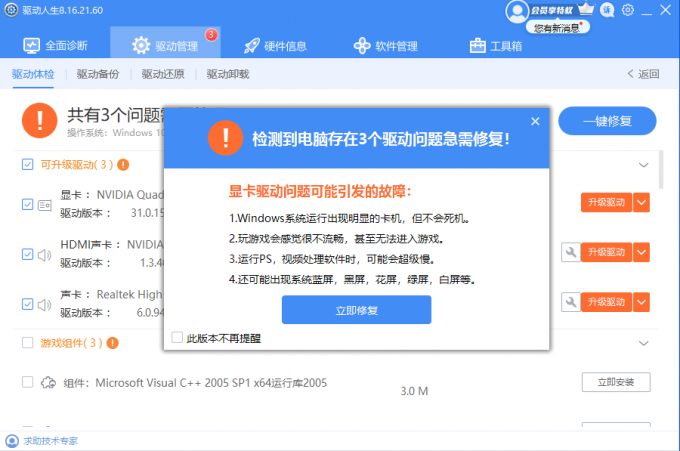
Task: Select the 驱动还原 sub-tab
Action: tap(163, 74)
